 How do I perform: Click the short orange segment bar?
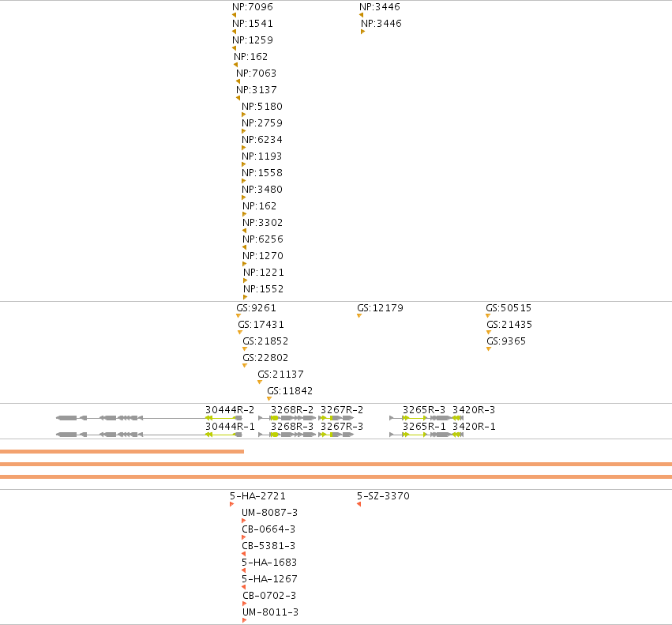pos(122,451)
